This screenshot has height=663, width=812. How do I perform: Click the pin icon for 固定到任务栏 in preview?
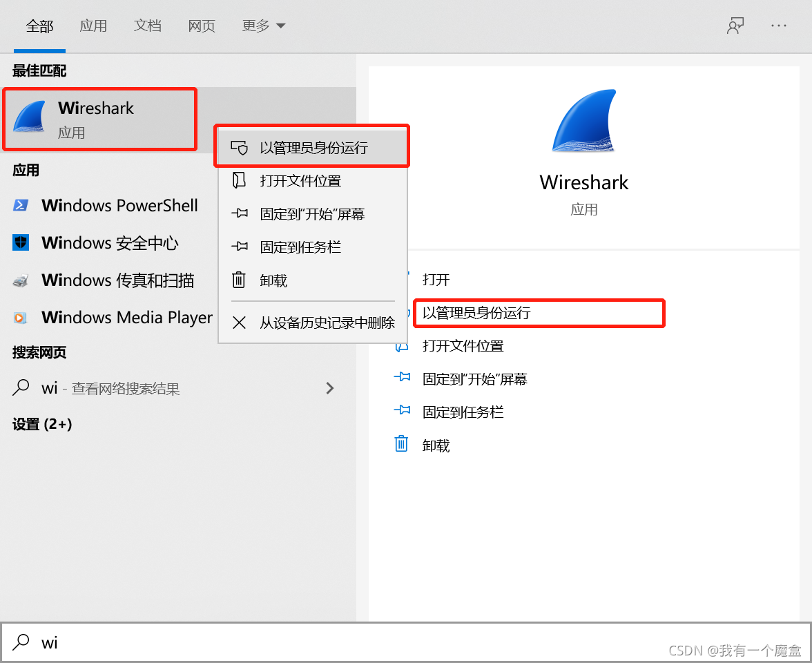point(402,410)
